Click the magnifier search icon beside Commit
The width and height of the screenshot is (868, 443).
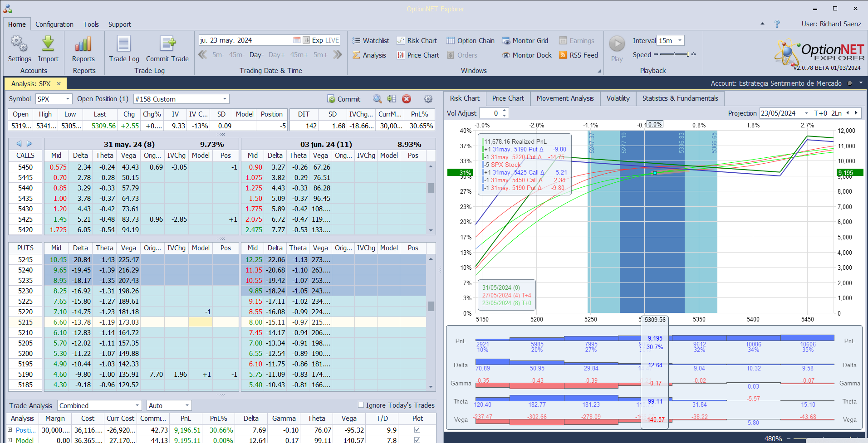point(377,99)
